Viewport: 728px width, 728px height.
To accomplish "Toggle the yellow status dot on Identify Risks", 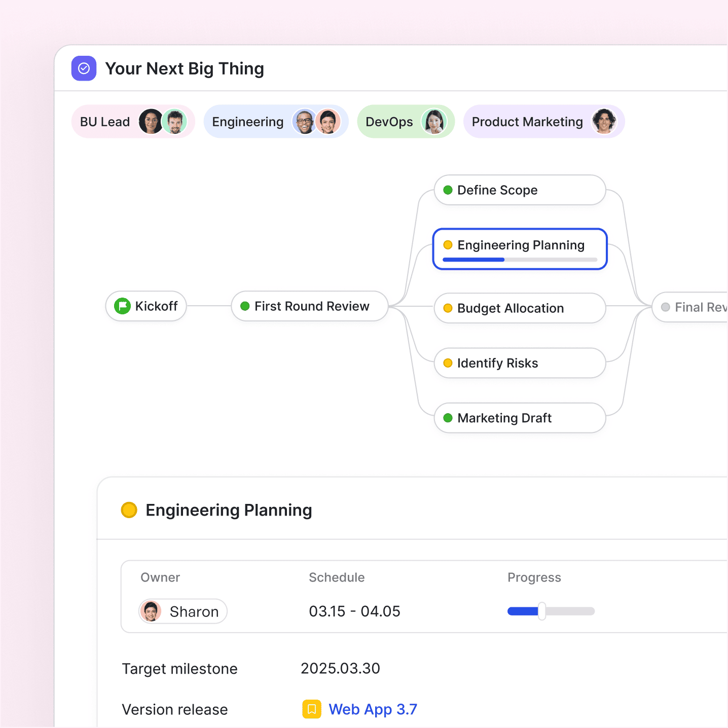I will coord(448,363).
